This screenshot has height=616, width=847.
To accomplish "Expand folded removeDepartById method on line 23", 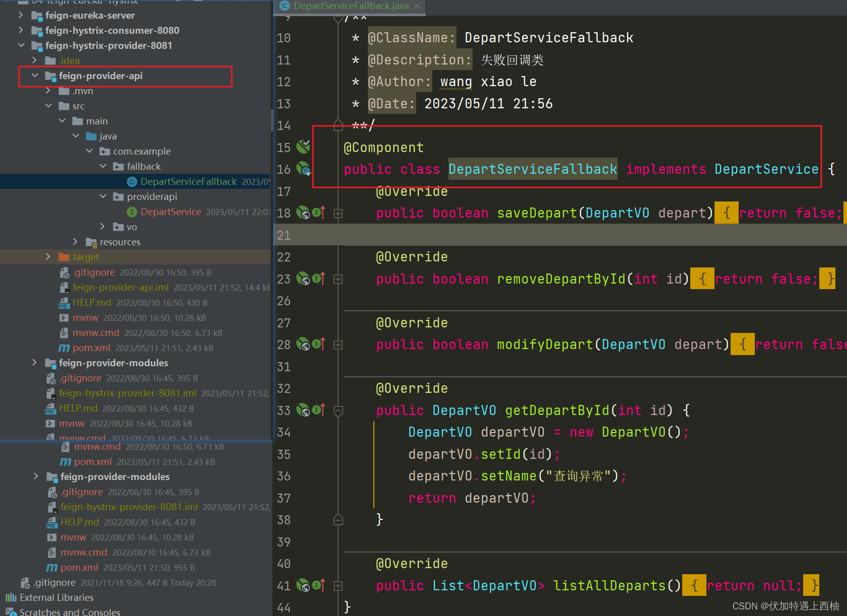I will [338, 279].
